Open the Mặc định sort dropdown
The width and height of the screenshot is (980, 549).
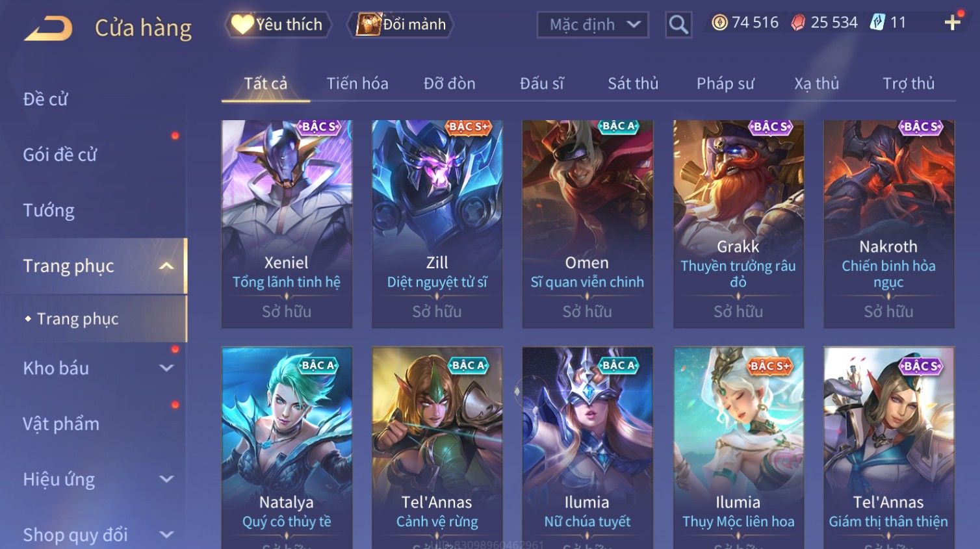(593, 25)
